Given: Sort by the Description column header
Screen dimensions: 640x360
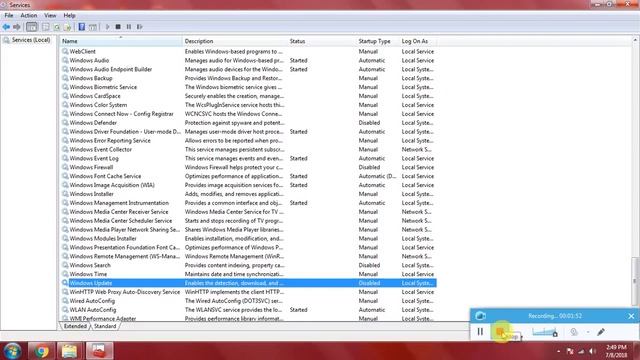Looking at the screenshot, I should click(235, 41).
